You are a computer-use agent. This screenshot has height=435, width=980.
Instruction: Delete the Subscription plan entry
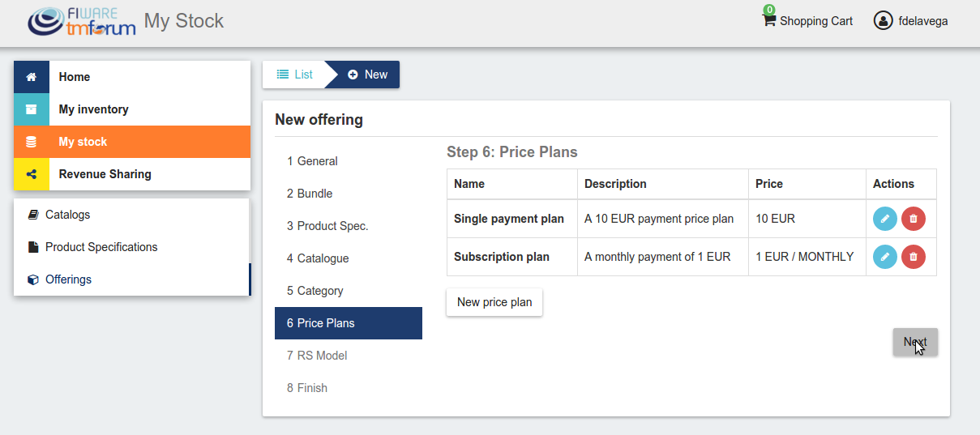pyautogui.click(x=914, y=257)
